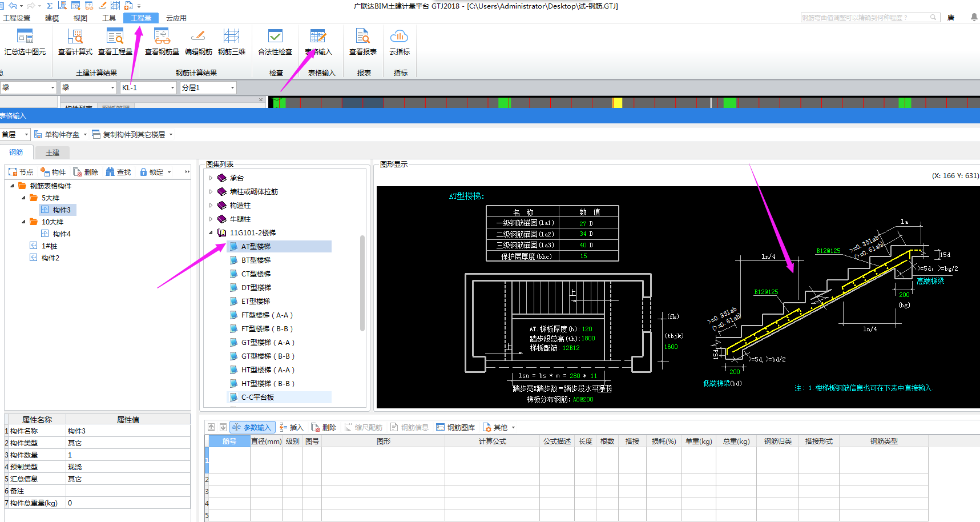Viewport: 980px width, 522px height.
Task: Open 建模 ribbon tab
Action: tap(52, 18)
